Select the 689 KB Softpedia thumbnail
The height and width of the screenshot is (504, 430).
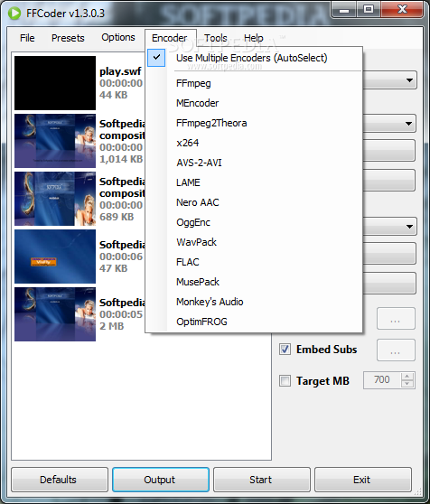tap(55, 199)
